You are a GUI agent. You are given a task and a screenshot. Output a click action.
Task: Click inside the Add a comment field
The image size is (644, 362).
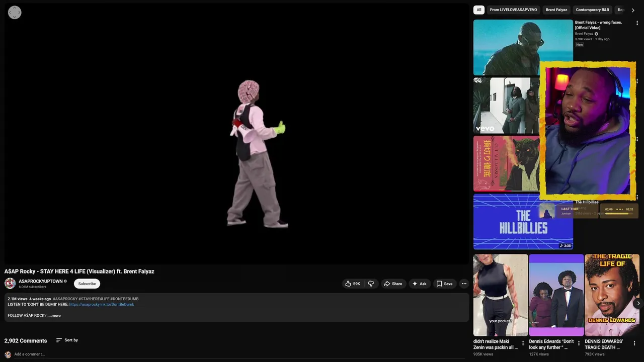(x=239, y=354)
